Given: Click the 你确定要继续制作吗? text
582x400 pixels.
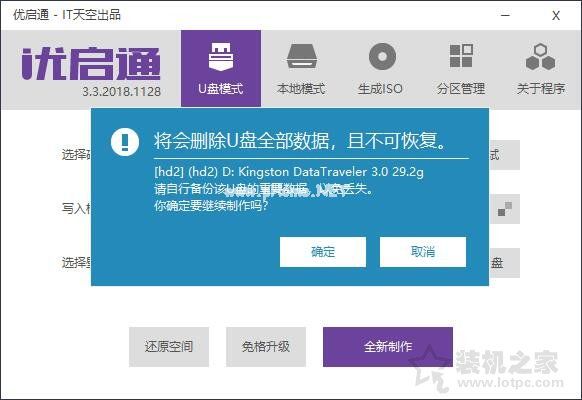Looking at the screenshot, I should tap(211, 206).
